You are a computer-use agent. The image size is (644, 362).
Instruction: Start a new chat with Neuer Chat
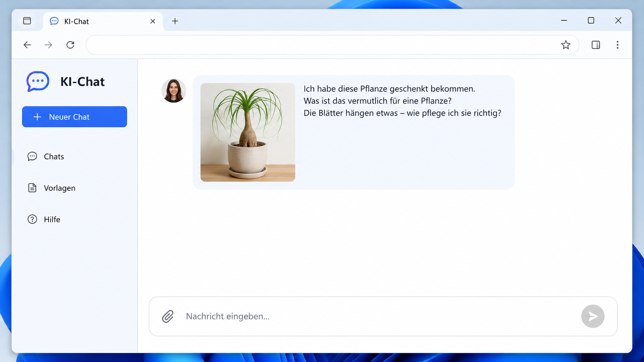click(74, 117)
